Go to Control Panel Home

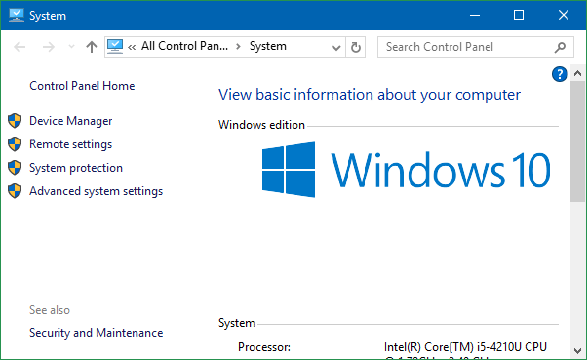coord(82,86)
